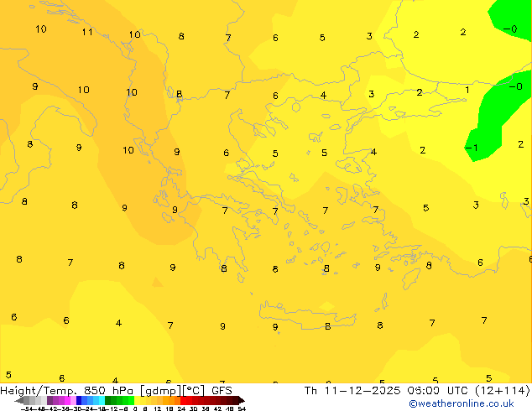The image size is (532, 411).
Task: Click the [gdmp] unit label in title
Action: click(161, 391)
